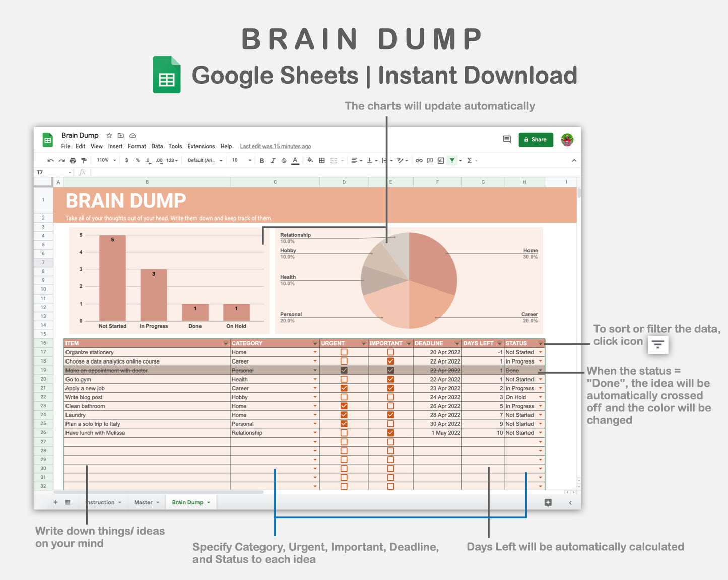Toggle the Urgent checkbox for Go to gym
The width and height of the screenshot is (728, 580).
344,379
